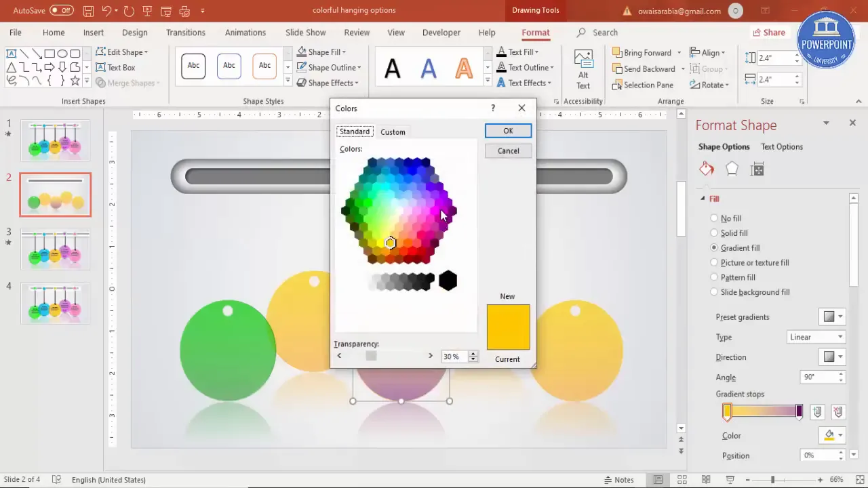Click the Share button
Viewport: 868px width, 488px height.
click(768, 33)
